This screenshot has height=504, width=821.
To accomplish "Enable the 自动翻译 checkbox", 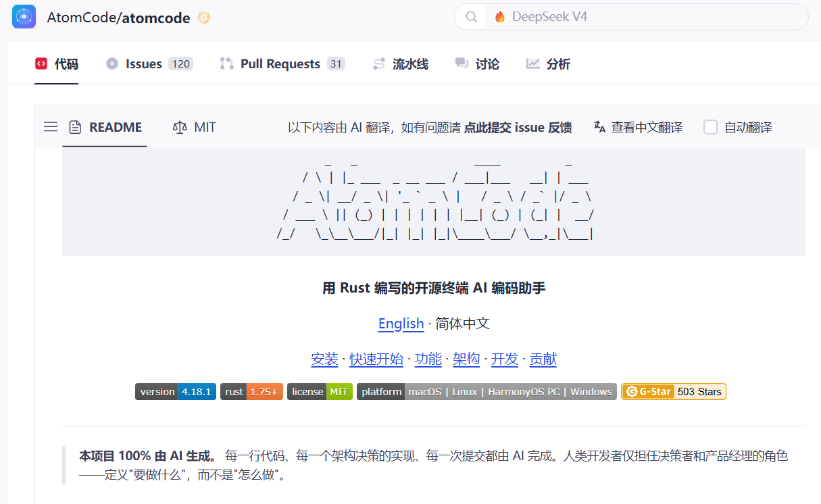I will point(710,127).
